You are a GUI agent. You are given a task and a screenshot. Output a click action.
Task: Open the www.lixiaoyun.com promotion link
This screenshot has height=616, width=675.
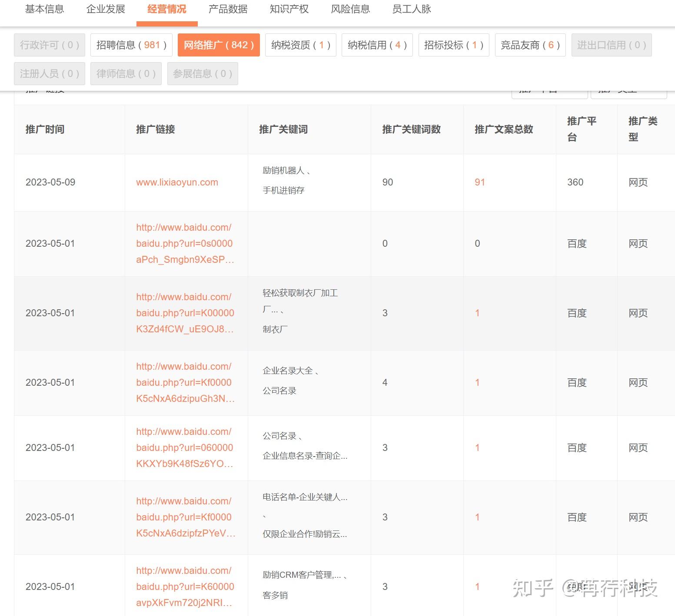(177, 182)
